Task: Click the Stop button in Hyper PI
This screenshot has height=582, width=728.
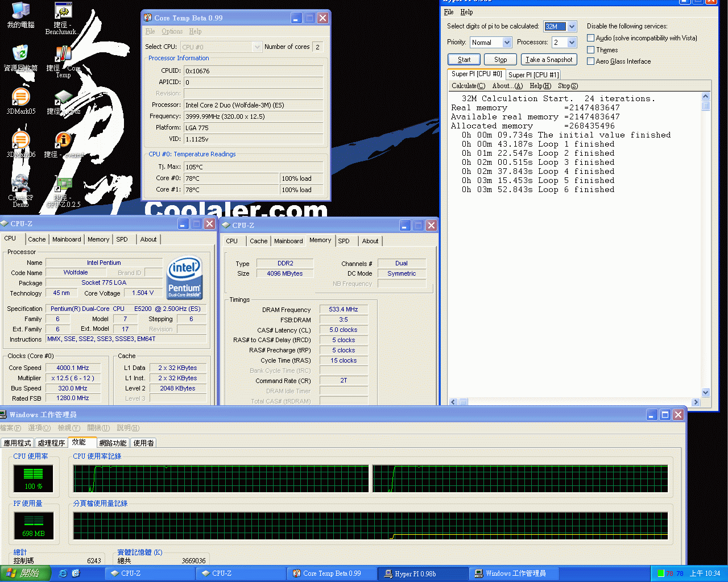Action: tap(500, 60)
